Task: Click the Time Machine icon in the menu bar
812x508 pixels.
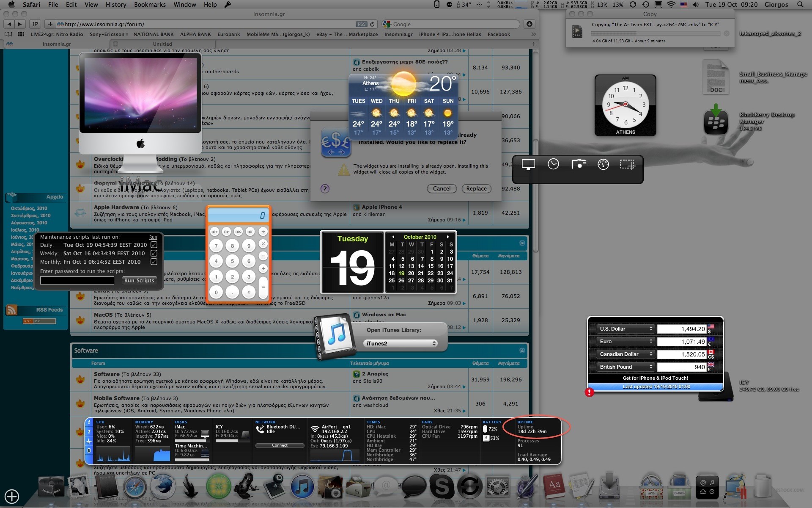Action: [x=645, y=5]
